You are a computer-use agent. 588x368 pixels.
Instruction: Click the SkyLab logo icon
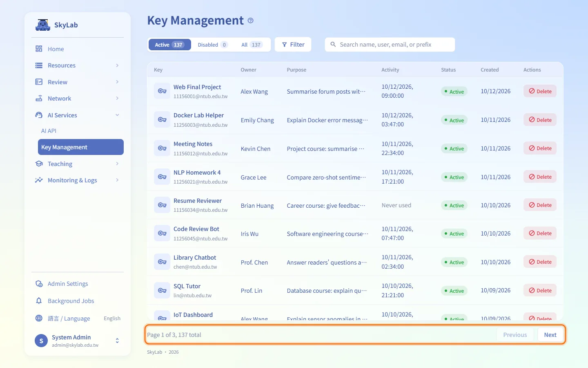(x=42, y=25)
